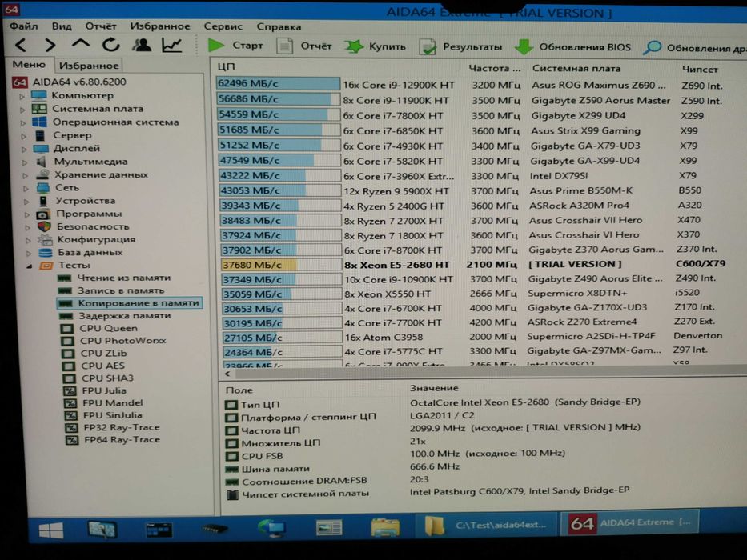Click the Forward navigation arrow

50,46
